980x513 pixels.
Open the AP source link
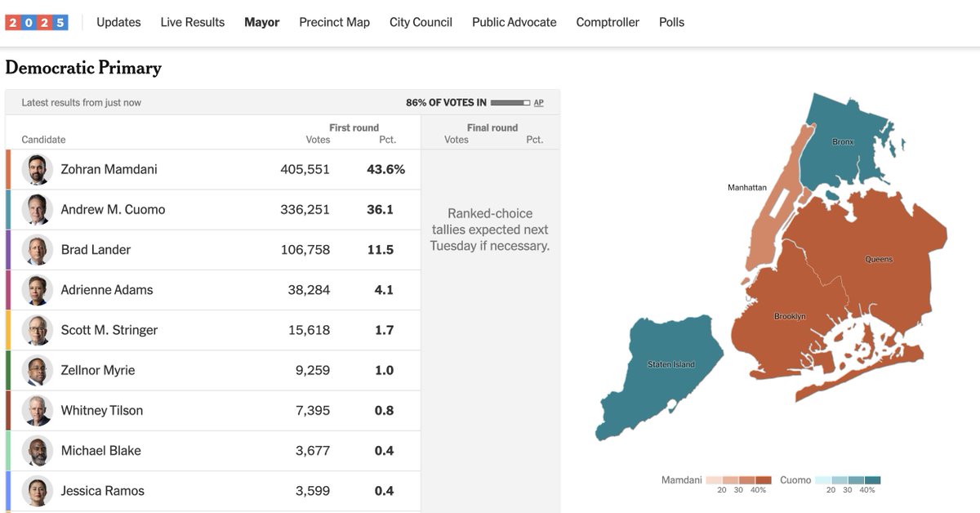[x=538, y=102]
